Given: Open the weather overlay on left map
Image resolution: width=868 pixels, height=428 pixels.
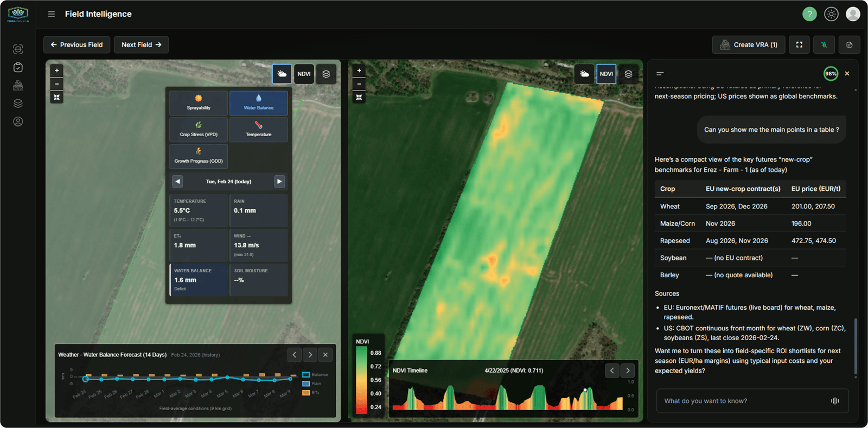Looking at the screenshot, I should click(282, 74).
